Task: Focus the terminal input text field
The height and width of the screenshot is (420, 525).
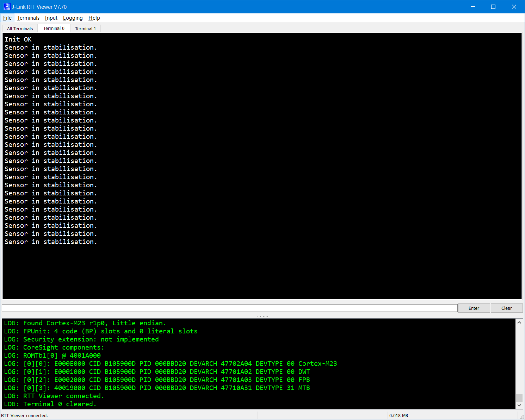Action: click(x=230, y=308)
